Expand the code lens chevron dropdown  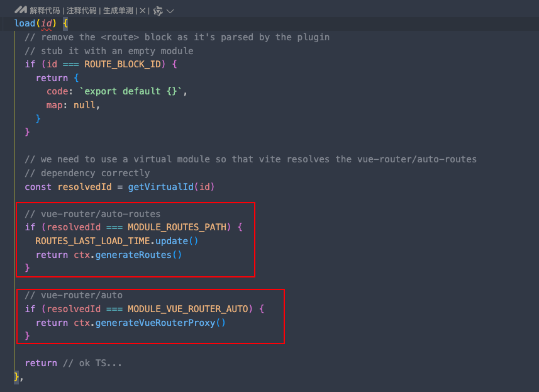[x=170, y=11]
